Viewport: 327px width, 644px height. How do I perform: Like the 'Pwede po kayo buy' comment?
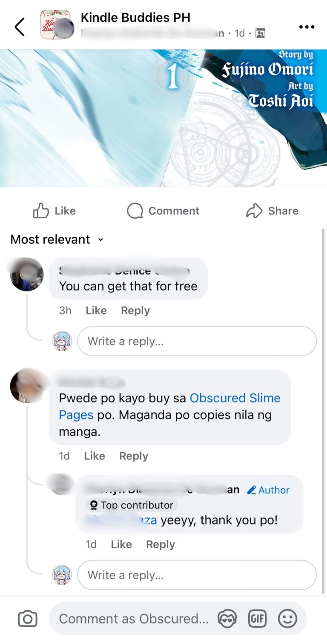(95, 456)
